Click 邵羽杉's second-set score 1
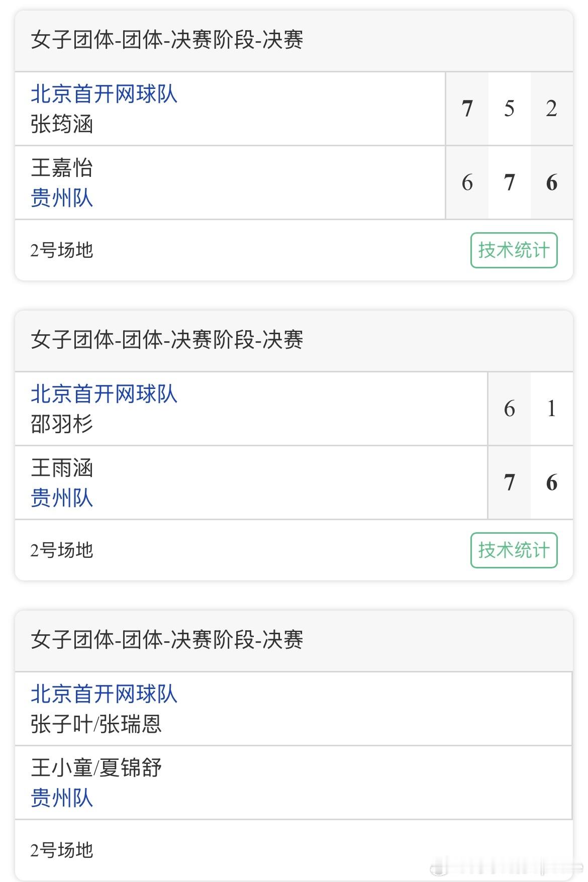 click(x=552, y=409)
